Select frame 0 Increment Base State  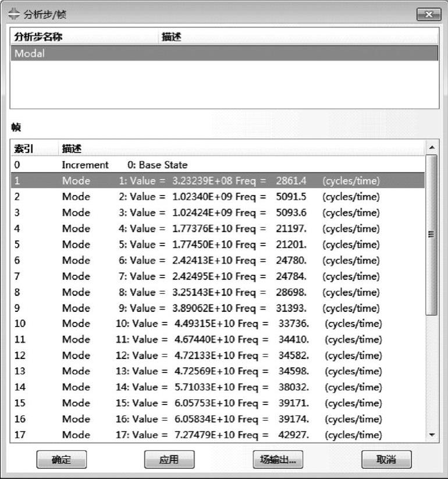pyautogui.click(x=218, y=165)
